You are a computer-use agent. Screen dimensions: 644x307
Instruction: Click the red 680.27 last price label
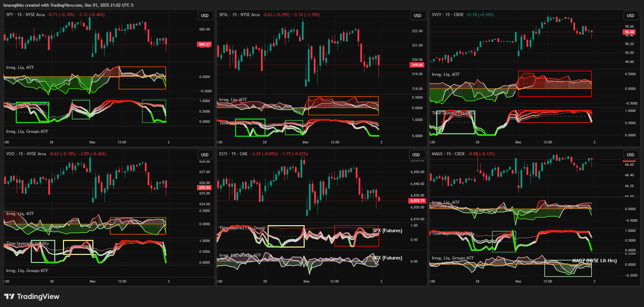[x=205, y=44]
